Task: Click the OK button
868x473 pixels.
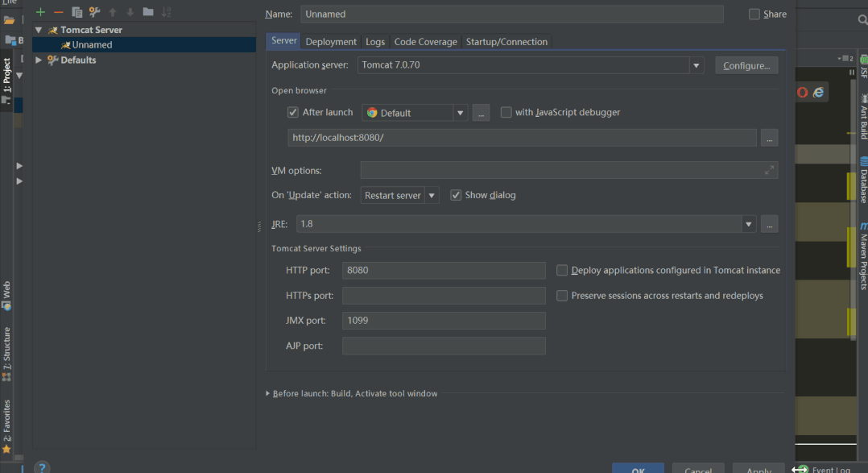Action: (638, 468)
